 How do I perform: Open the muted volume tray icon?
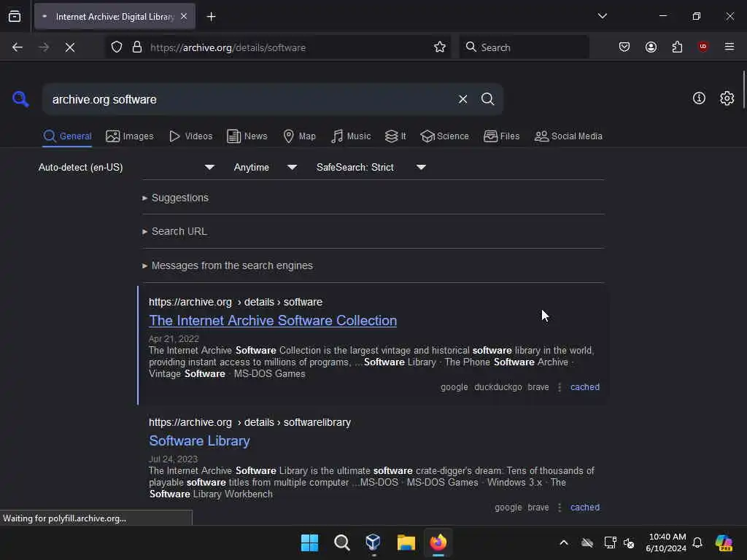tap(629, 542)
